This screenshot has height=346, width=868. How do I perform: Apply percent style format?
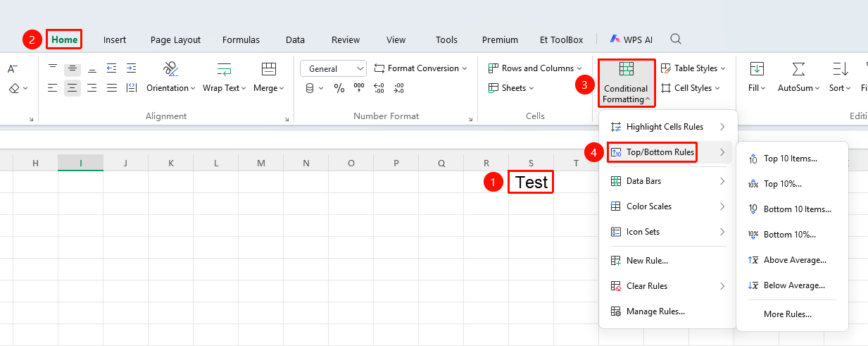pyautogui.click(x=339, y=88)
